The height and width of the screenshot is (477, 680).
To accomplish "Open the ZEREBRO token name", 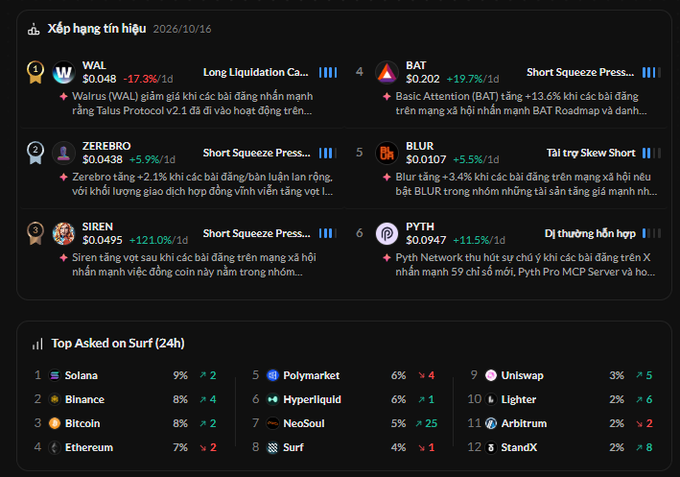I will point(106,146).
